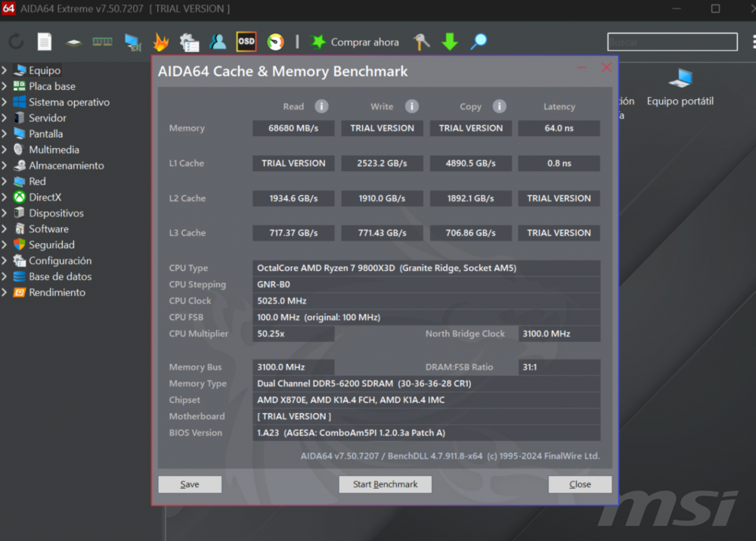Expand the Almacenamiento tree node
The height and width of the screenshot is (541, 756).
tap(5, 166)
